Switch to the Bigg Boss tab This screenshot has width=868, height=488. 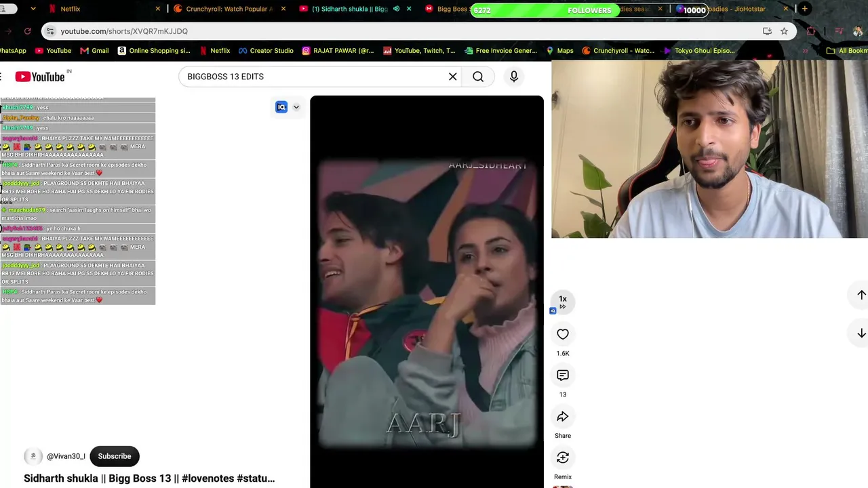[x=446, y=9]
